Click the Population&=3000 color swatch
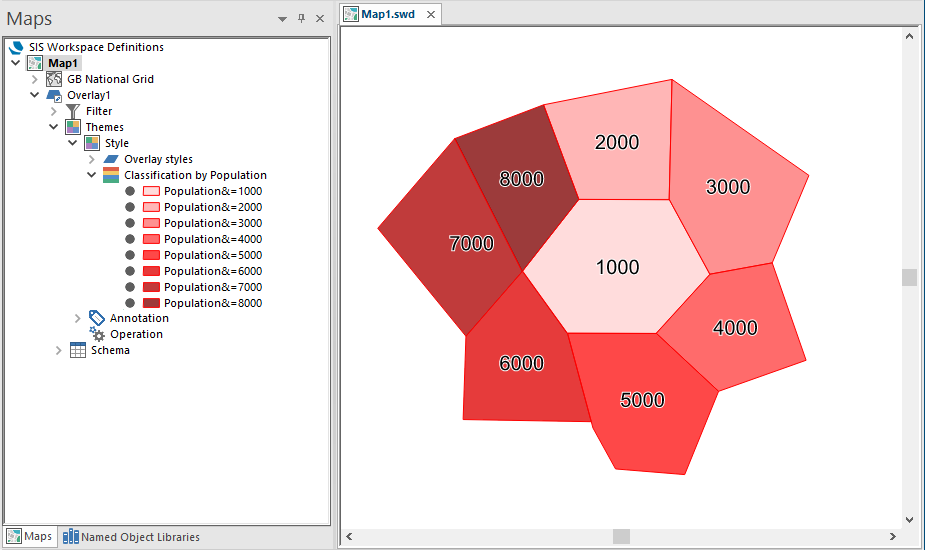Viewport: 925px width, 550px height. [x=152, y=223]
